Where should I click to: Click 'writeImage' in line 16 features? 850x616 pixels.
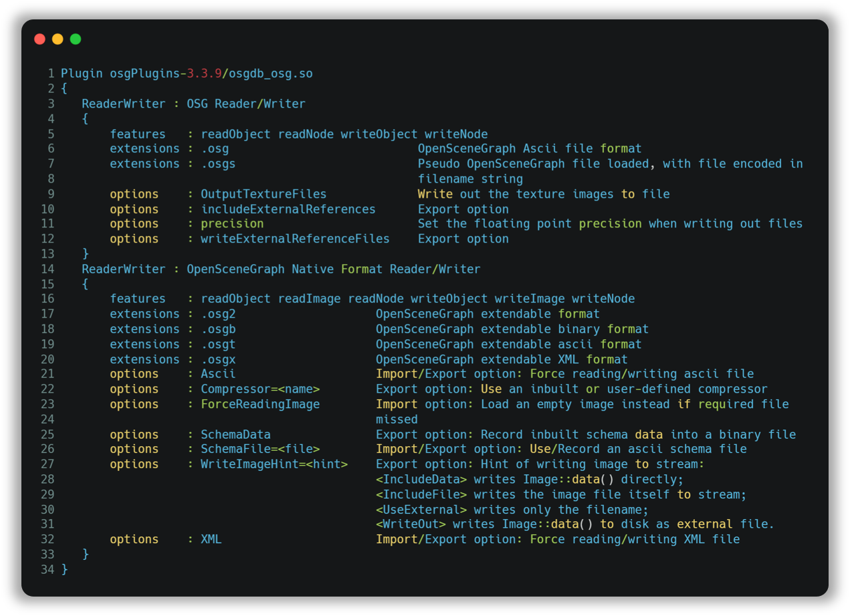point(530,298)
